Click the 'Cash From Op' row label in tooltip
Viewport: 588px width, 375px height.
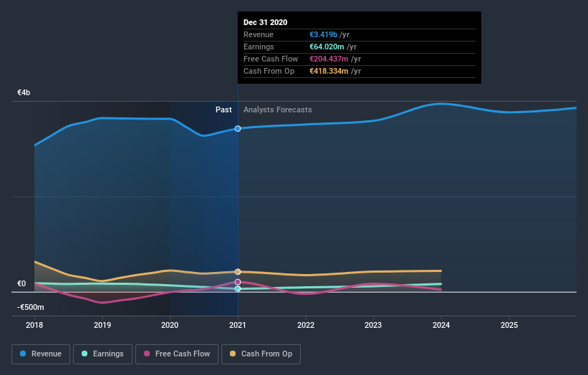coord(269,71)
